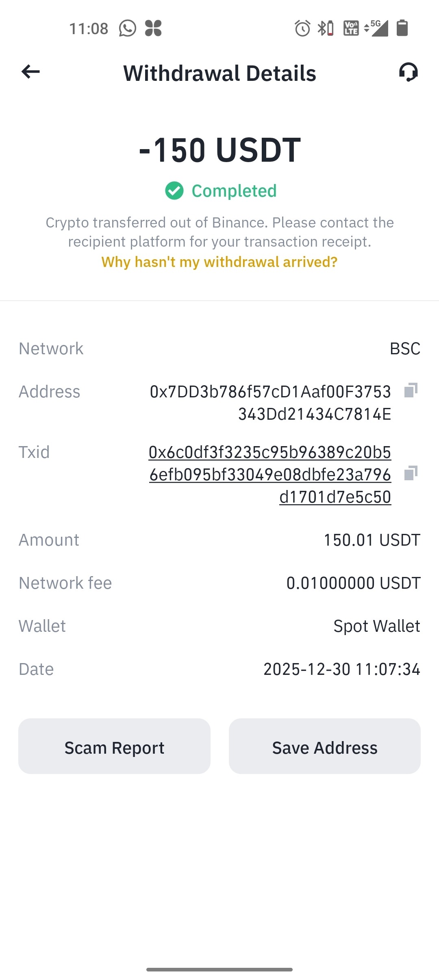Viewport: 439px width, 980px height.
Task: Tap the Spot Wallet value
Action: [x=376, y=626]
